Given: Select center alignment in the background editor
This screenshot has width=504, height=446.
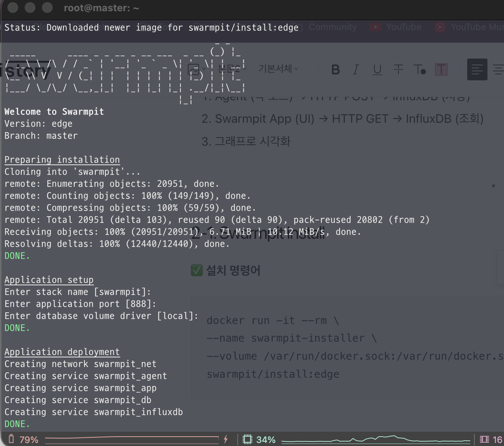Looking at the screenshot, I should click(x=498, y=69).
